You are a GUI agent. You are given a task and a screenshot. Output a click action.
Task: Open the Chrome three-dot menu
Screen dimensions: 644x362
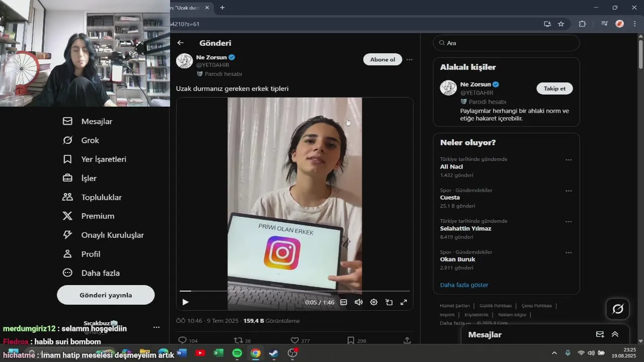(x=634, y=24)
